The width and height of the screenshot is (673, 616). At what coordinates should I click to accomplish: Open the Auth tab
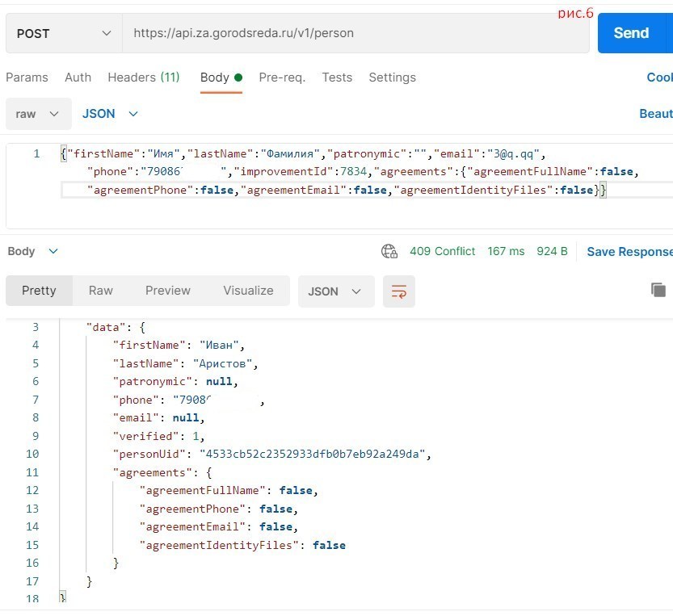78,78
